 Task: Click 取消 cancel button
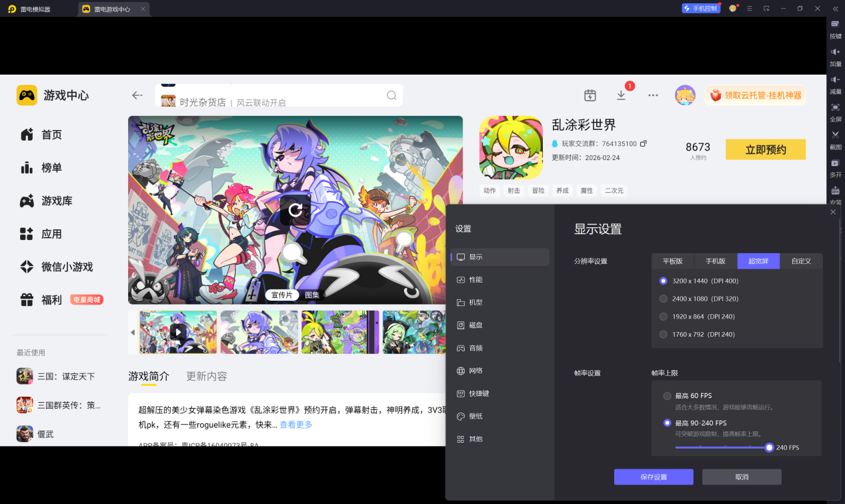click(742, 477)
